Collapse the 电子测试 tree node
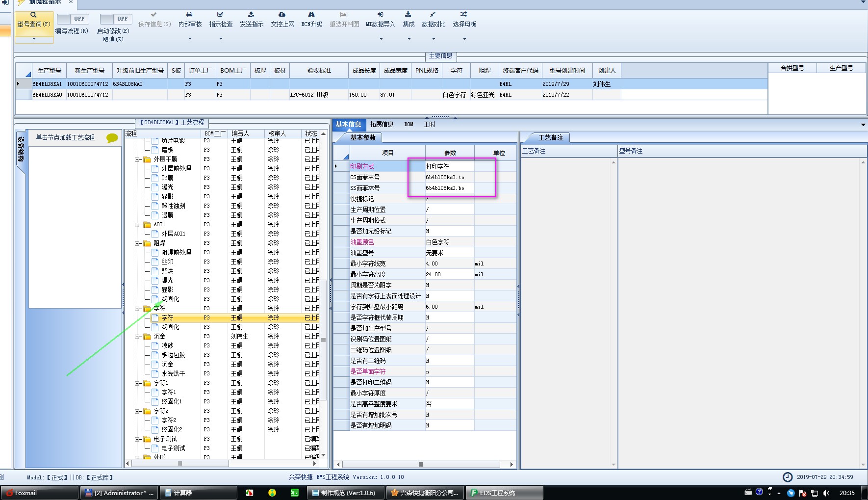868x500 pixels. pyautogui.click(x=137, y=439)
